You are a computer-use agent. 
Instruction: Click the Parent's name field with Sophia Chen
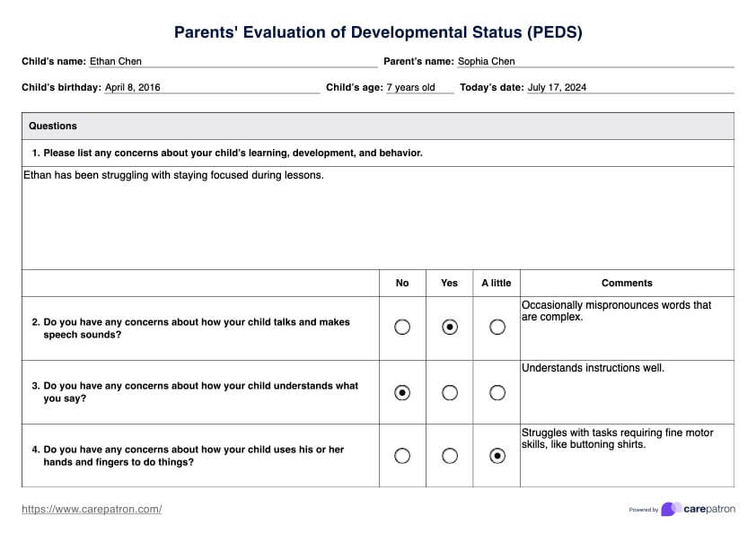click(594, 61)
